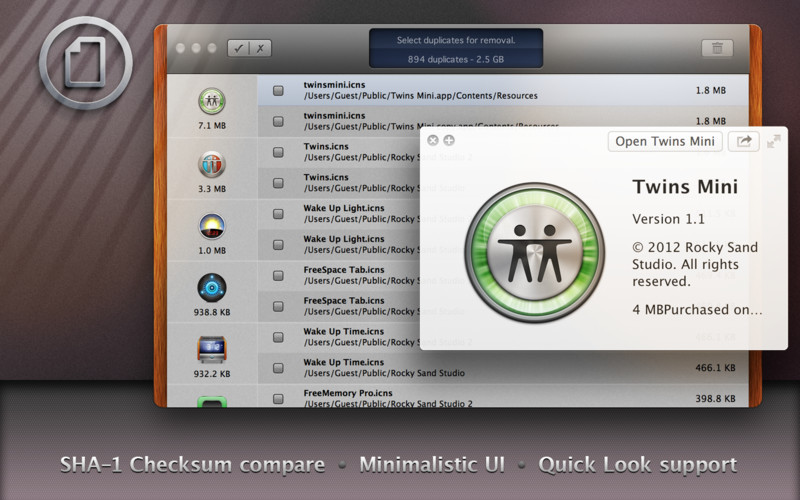Tick checkbox for Wake Up Time.icns 466.1 KB

[x=278, y=368]
